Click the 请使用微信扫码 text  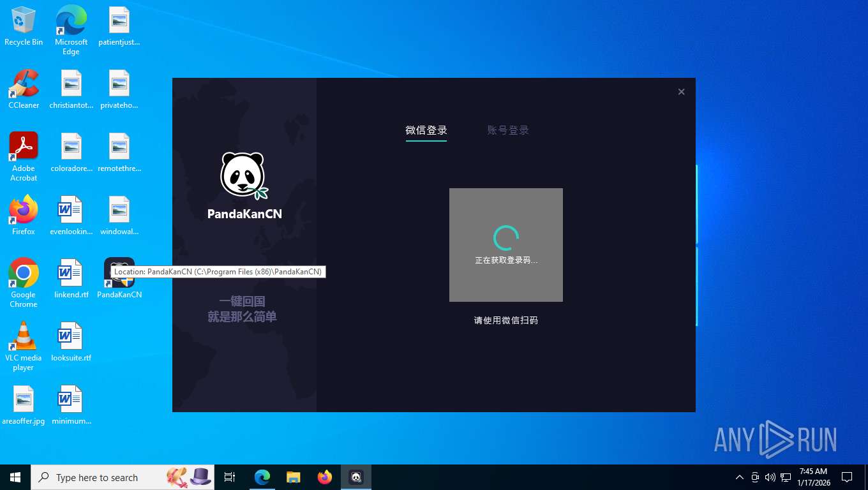pos(506,320)
